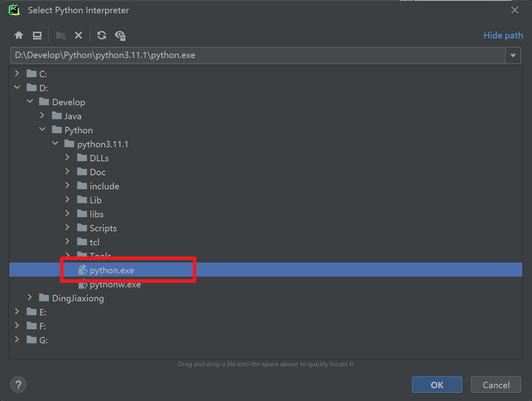Screen dimensions: 532x401
Task: Expand the C: drive node
Action: tap(17, 73)
